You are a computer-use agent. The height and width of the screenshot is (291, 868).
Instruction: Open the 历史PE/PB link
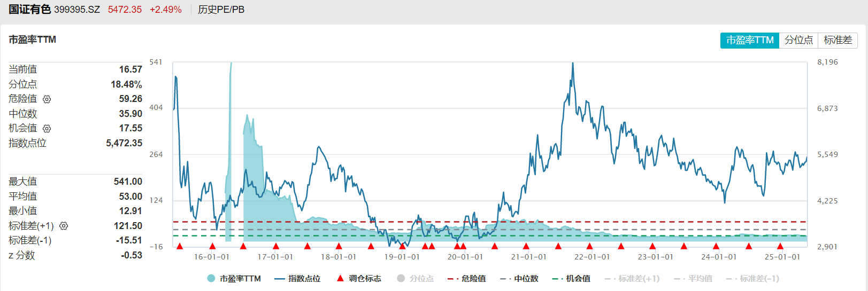pyautogui.click(x=221, y=10)
